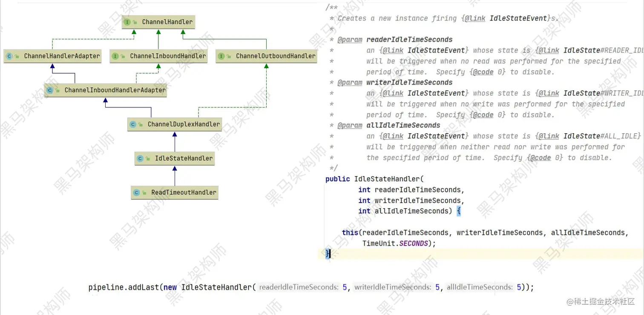Select the ChannelInboundHandlerAdapter label in diagram
644x315 pixels.
[x=115, y=90]
